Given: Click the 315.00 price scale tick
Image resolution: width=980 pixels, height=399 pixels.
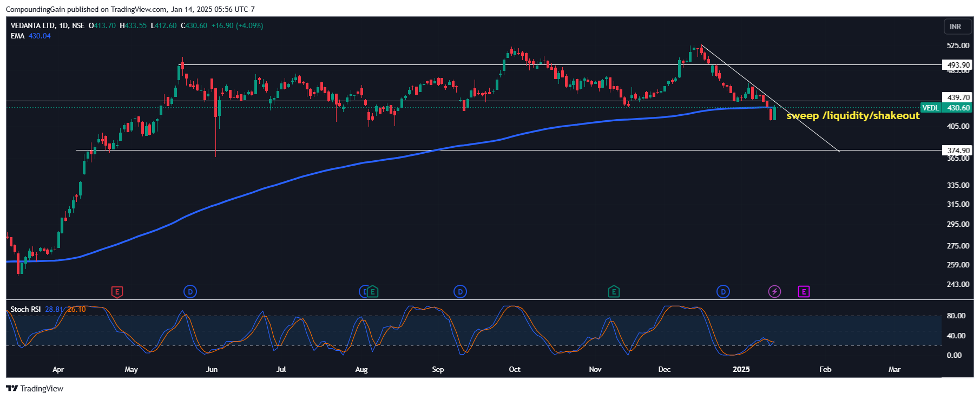Looking at the screenshot, I should pos(958,204).
